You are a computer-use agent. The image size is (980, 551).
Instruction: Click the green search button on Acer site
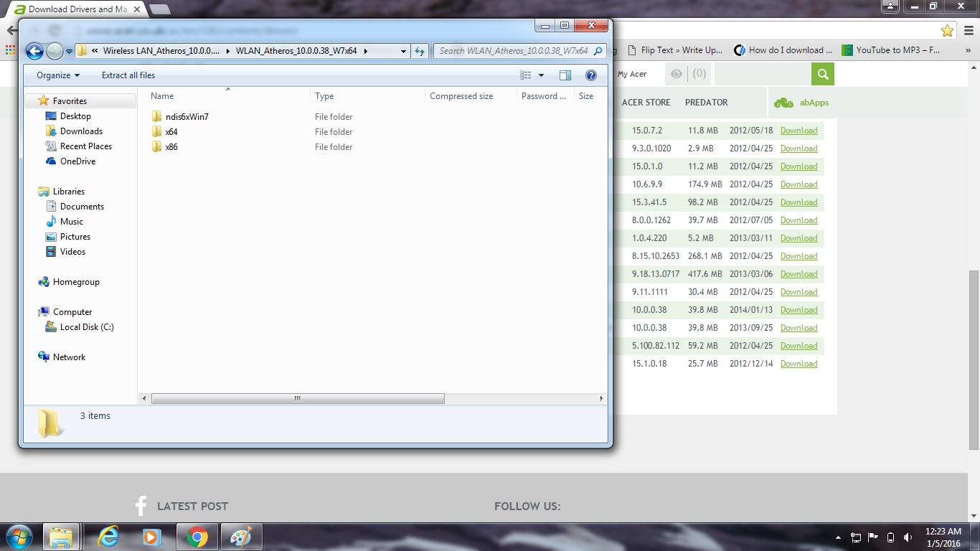[823, 74]
